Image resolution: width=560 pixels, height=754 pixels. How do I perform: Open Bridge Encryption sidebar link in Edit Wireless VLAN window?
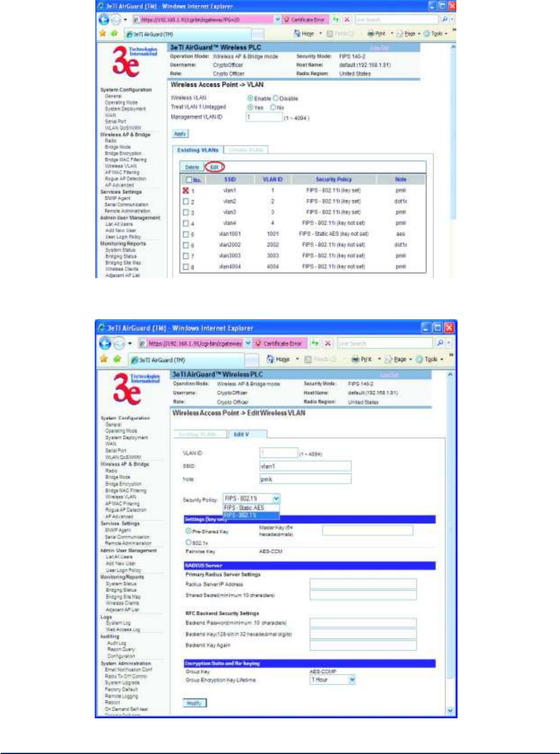click(123, 484)
